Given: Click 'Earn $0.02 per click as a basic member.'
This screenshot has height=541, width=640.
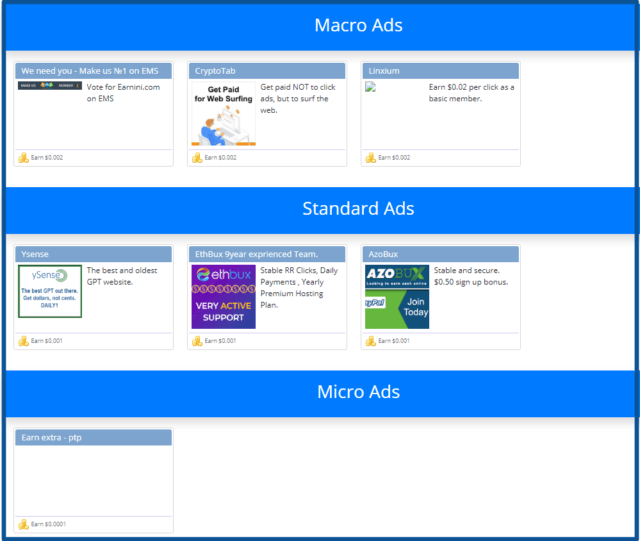Looking at the screenshot, I should point(471,93).
